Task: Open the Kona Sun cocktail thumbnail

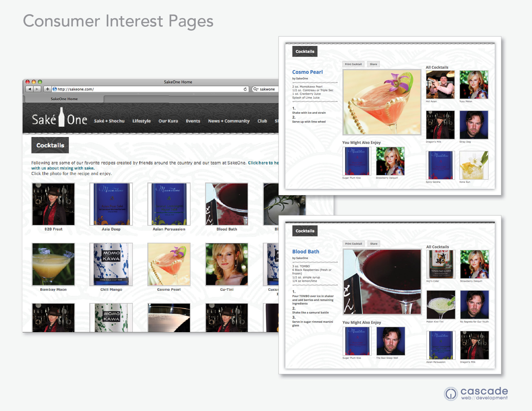Action: 474,165
